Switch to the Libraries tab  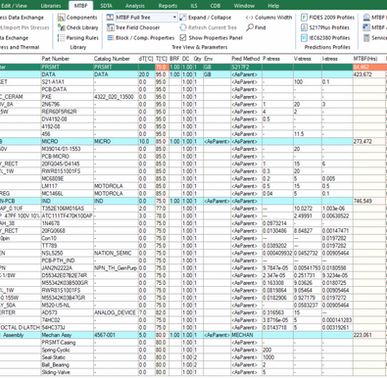pos(51,6)
